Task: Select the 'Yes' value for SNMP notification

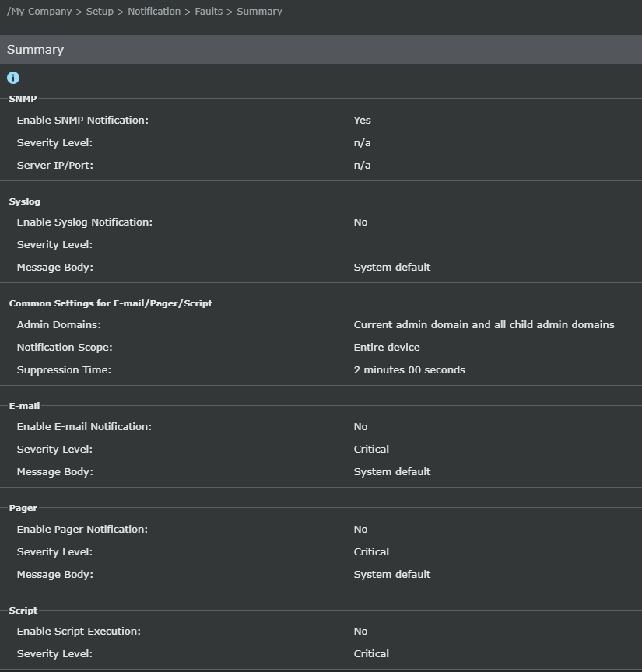Action: (362, 120)
